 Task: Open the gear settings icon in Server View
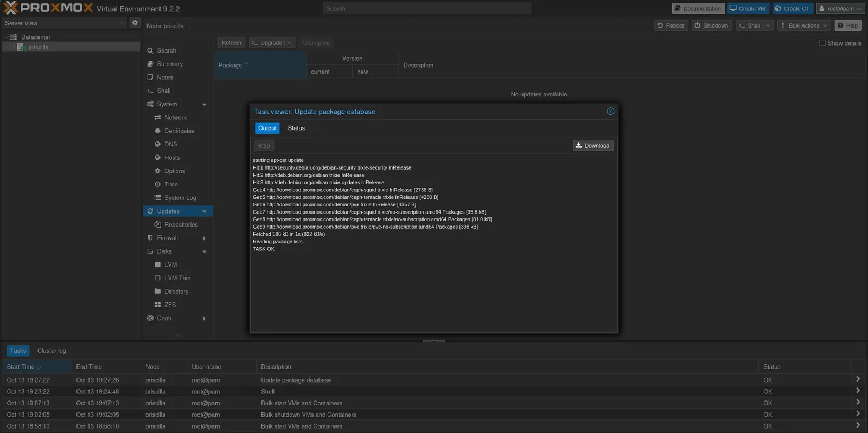(135, 23)
